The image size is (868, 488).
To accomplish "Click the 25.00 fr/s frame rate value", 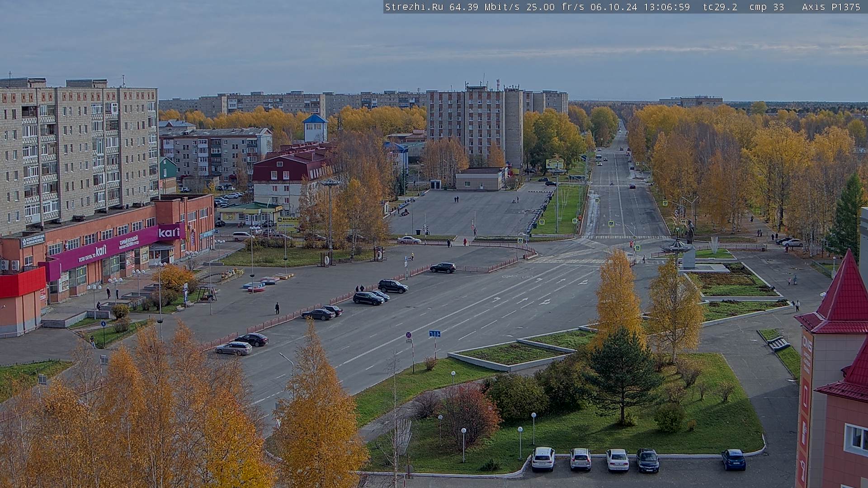I will point(555,7).
